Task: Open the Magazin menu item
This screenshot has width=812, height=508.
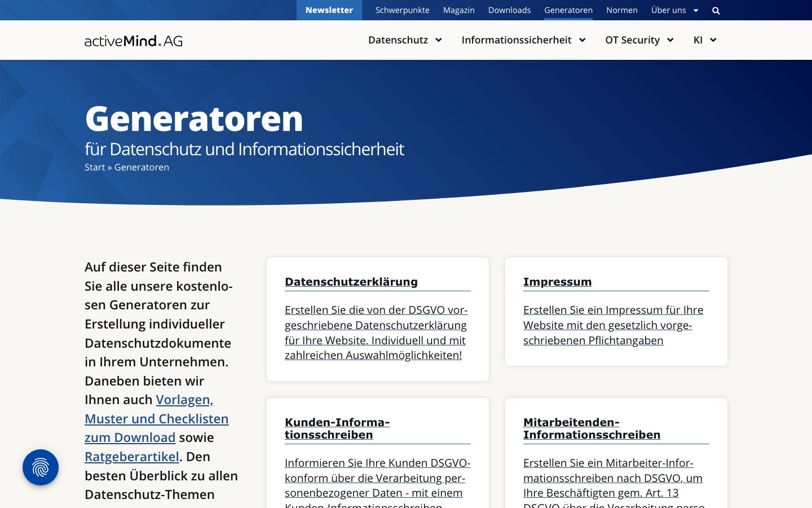Action: click(x=459, y=10)
